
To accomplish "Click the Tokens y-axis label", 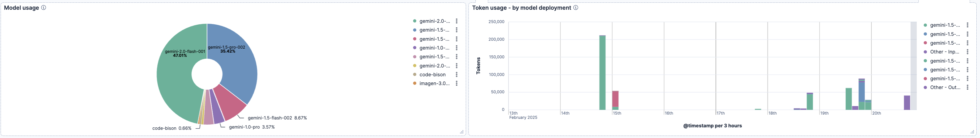I will tap(478, 66).
